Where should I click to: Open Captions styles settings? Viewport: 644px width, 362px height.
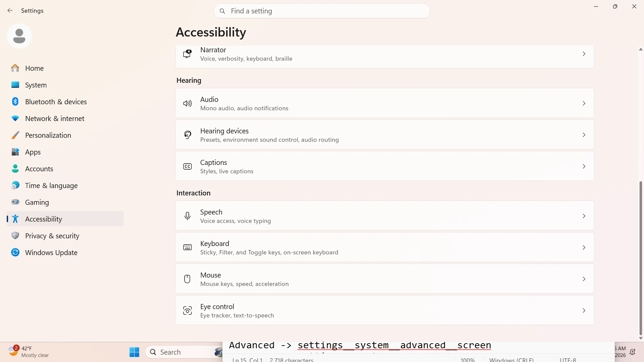point(385,166)
